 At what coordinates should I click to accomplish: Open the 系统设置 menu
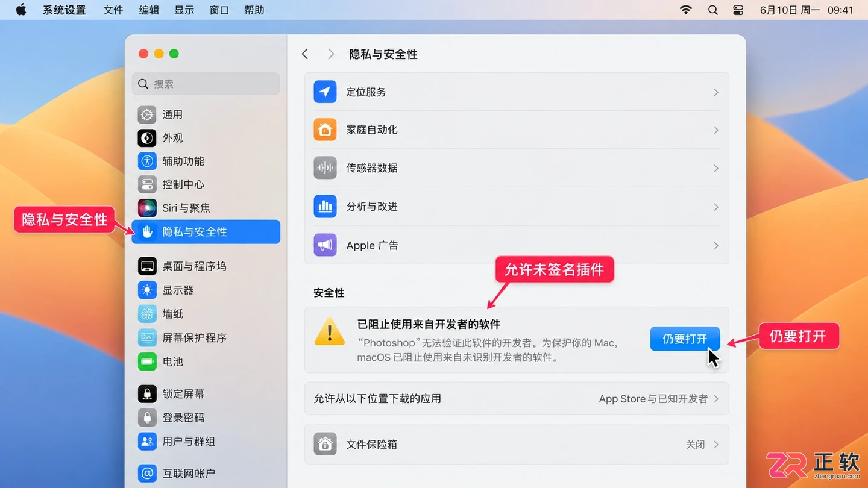tap(64, 10)
